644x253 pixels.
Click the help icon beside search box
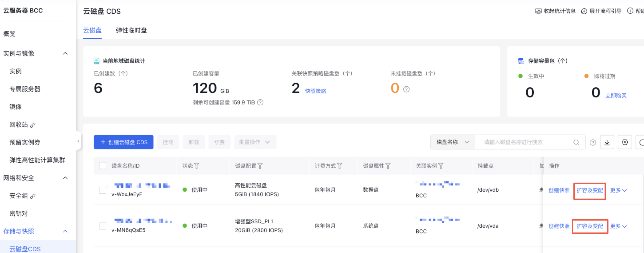coord(593,142)
